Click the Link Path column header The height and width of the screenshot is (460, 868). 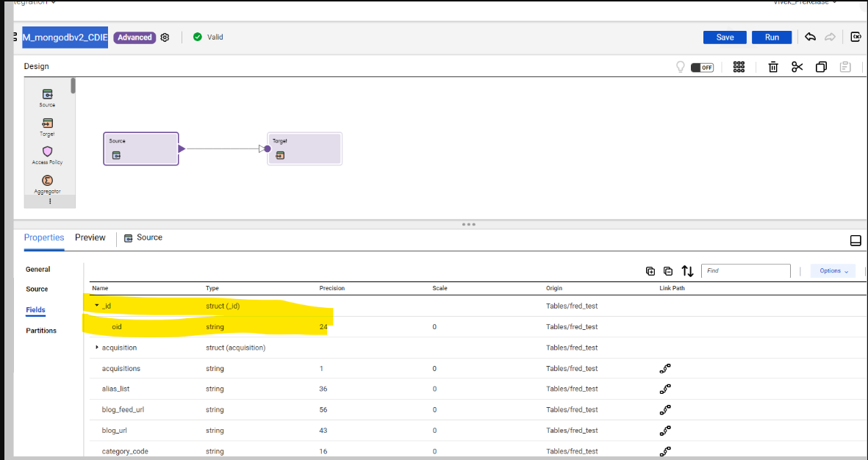[x=672, y=288]
